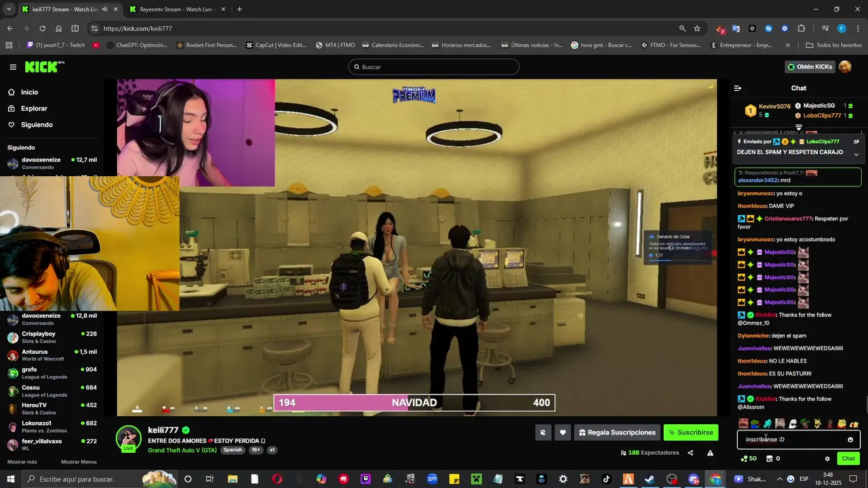Mute the keili777 Stream tab audio
This screenshot has width=868, height=488.
pyautogui.click(x=104, y=9)
